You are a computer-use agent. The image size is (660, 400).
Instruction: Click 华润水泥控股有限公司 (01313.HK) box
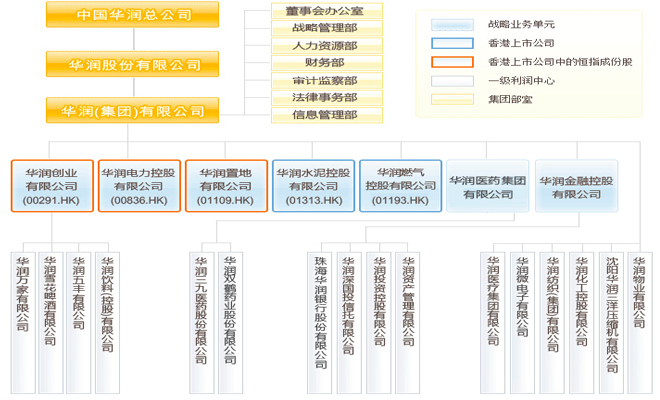coord(314,186)
